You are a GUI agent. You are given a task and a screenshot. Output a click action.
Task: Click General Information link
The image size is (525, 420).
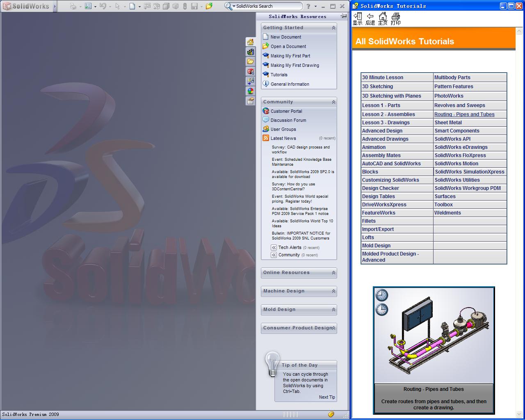pos(290,84)
